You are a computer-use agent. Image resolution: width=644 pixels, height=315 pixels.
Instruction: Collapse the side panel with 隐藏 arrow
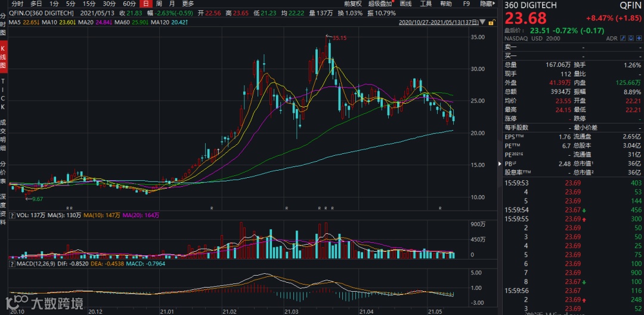click(x=488, y=4)
